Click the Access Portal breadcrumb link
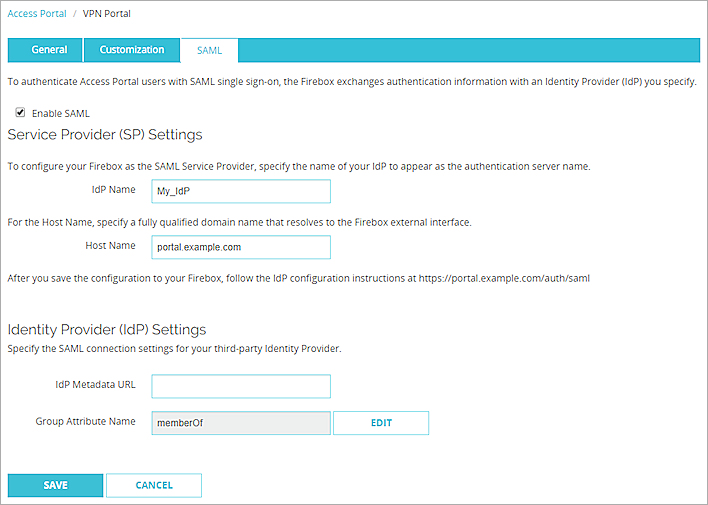Image resolution: width=708 pixels, height=505 pixels. point(39,14)
